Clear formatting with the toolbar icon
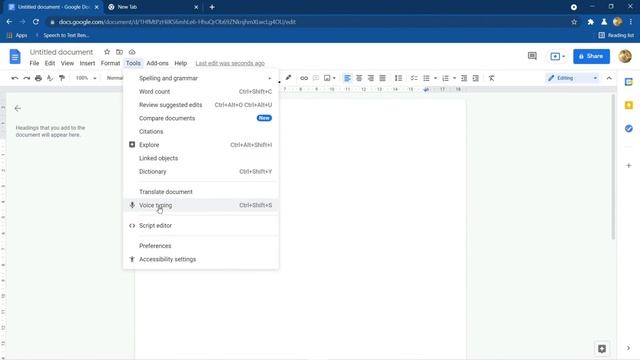 (491, 78)
